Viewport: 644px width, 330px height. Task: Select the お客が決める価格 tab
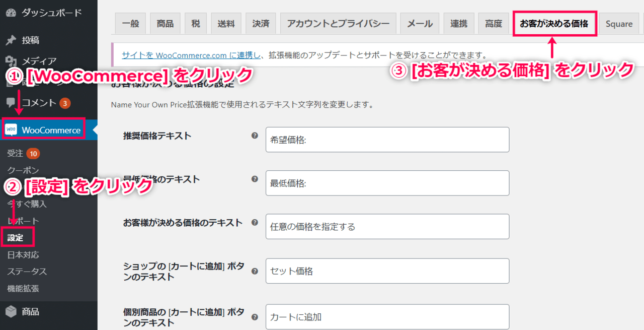point(554,24)
